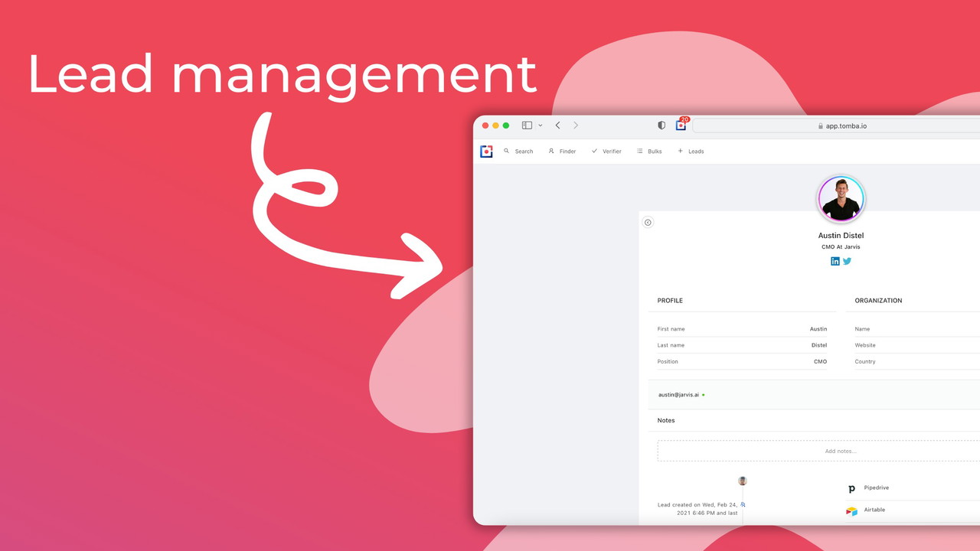Click the small avatar on the timeline
The image size is (980, 551).
tap(743, 481)
